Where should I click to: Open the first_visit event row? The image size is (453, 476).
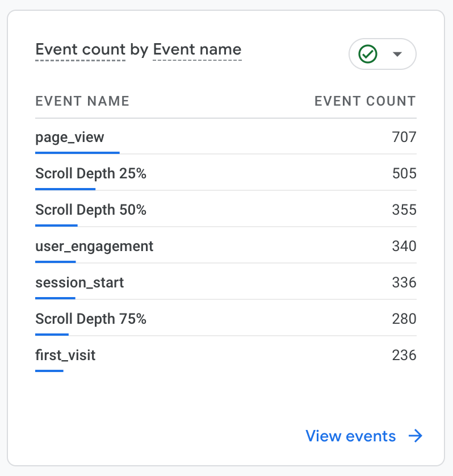tap(65, 356)
